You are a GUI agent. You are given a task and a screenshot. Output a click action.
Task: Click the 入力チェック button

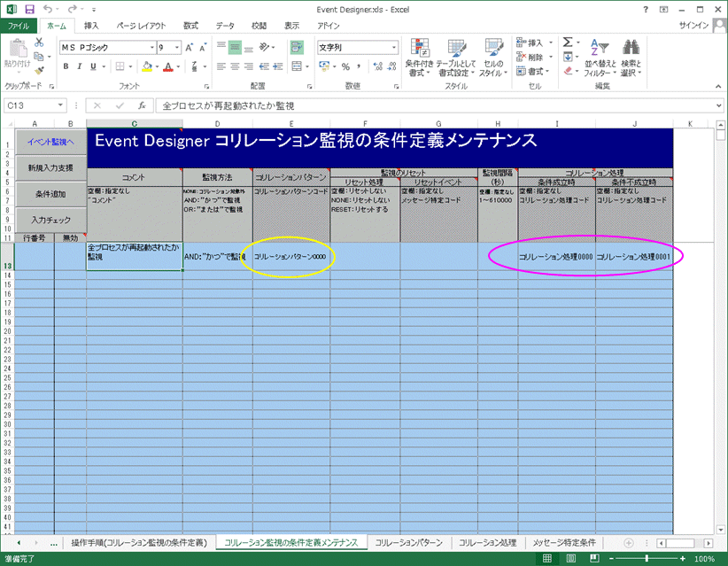(50, 220)
